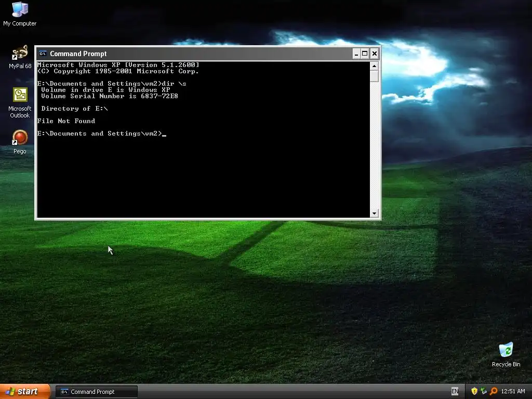Click the Command Prompt title bar text
Image resolution: width=532 pixels, height=399 pixels.
pyautogui.click(x=78, y=54)
